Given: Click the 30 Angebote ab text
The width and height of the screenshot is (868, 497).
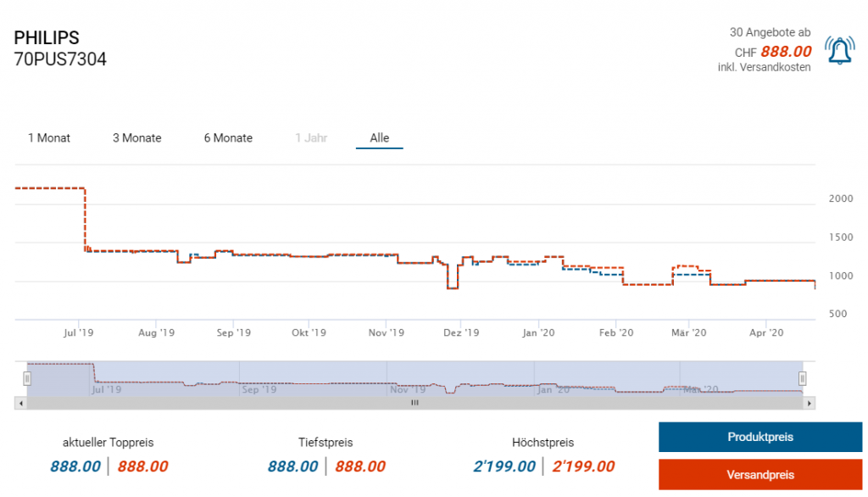Looking at the screenshot, I should click(770, 32).
